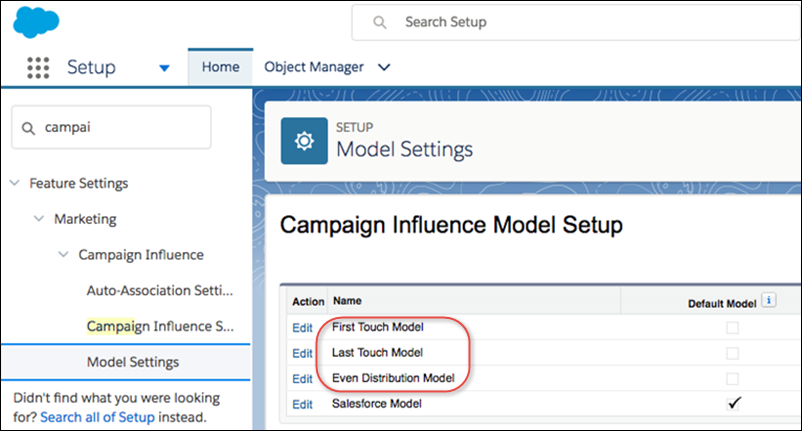The width and height of the screenshot is (802, 431).
Task: Expand the Object Manager tab chevron
Action: [x=383, y=68]
